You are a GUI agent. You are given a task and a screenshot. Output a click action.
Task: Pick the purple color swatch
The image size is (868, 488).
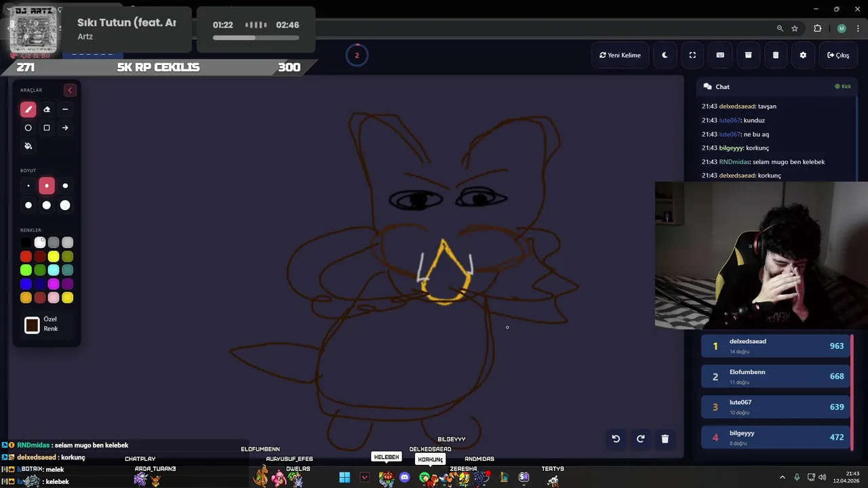click(68, 284)
